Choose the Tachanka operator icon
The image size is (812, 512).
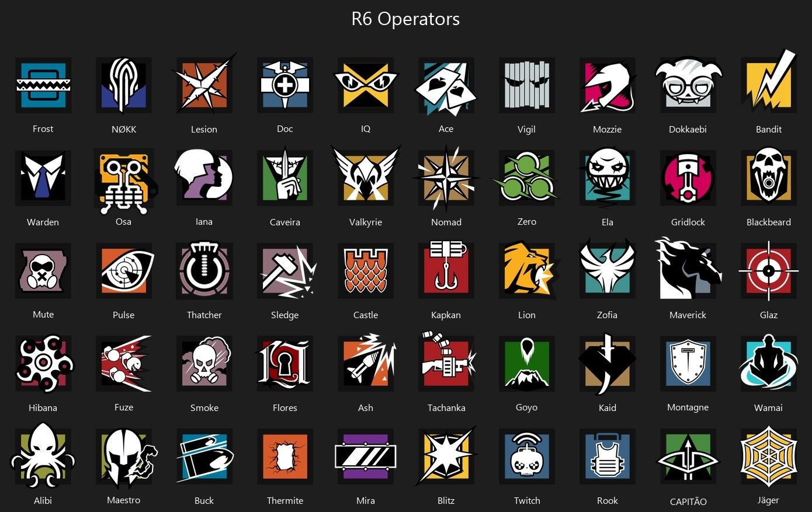pyautogui.click(x=446, y=363)
